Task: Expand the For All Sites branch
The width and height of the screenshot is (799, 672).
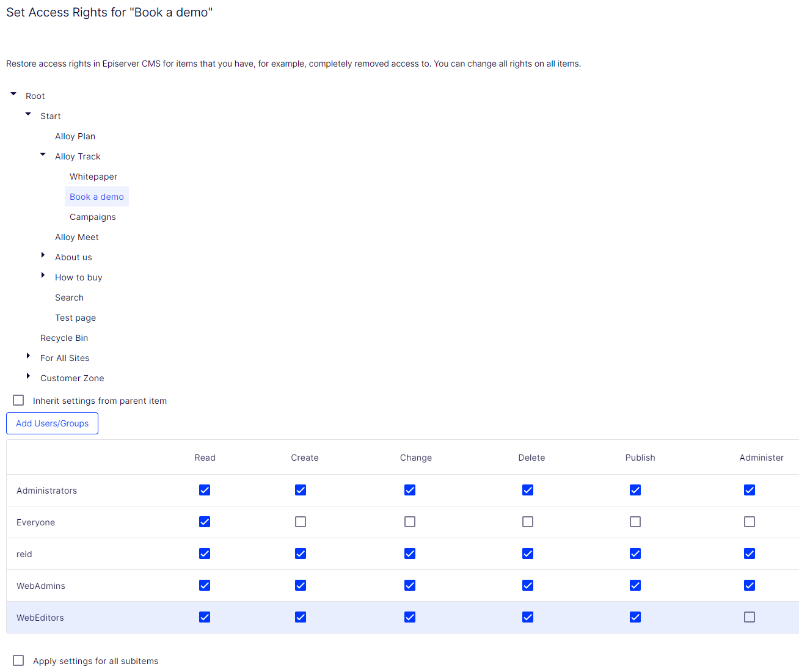Action: coord(27,356)
